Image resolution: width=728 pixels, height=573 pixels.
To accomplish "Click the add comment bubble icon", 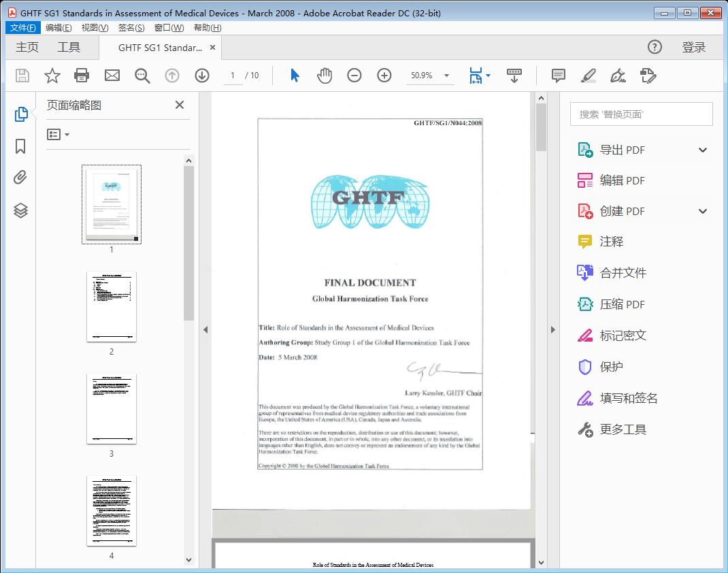I will (x=558, y=76).
